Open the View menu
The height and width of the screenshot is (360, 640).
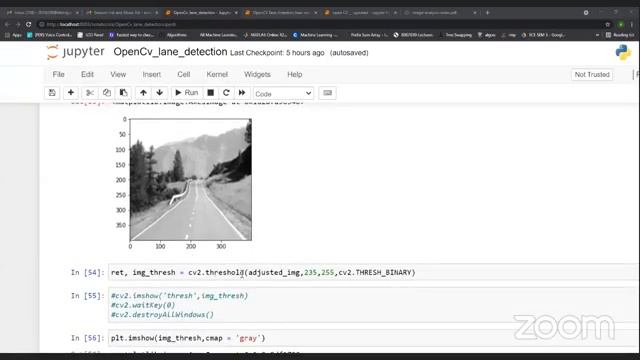click(118, 74)
